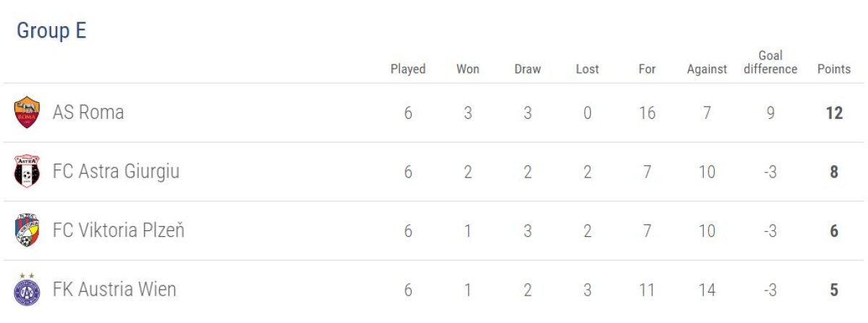Click AS Roma's 12 points value
The width and height of the screenshot is (868, 323).
834,113
